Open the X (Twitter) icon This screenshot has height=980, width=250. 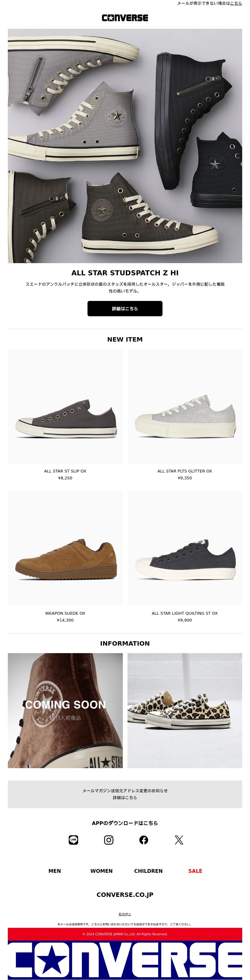[179, 840]
